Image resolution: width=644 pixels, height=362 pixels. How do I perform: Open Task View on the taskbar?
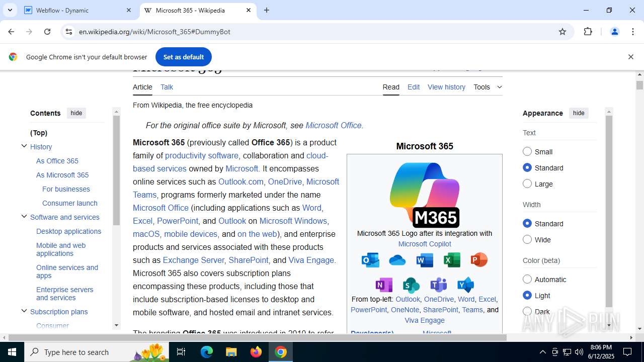point(181,352)
